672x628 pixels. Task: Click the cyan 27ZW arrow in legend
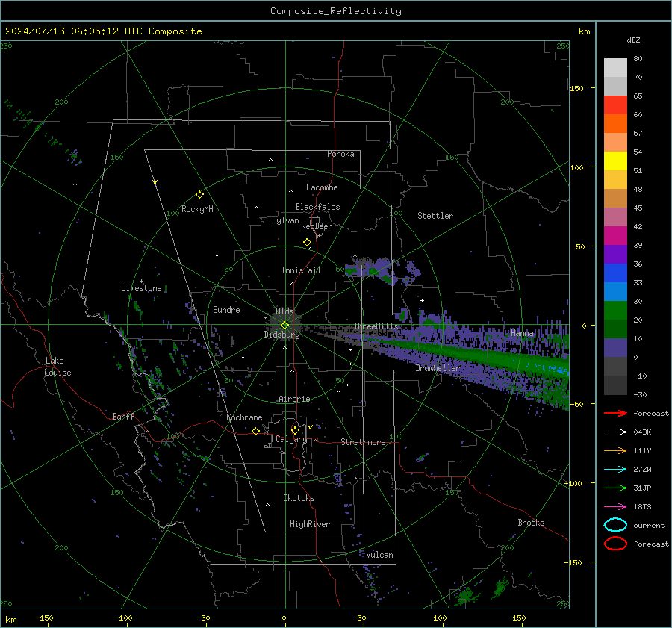pos(615,470)
